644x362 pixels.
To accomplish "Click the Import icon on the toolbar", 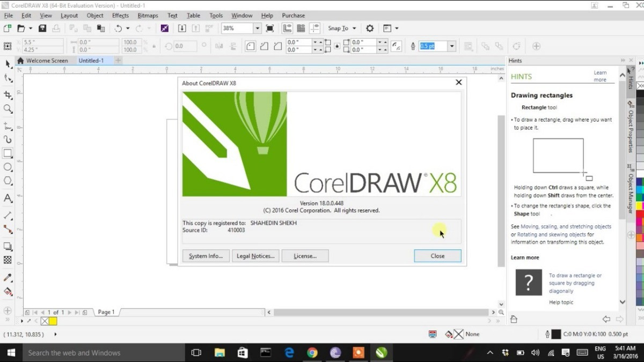I will pyautogui.click(x=182, y=28).
